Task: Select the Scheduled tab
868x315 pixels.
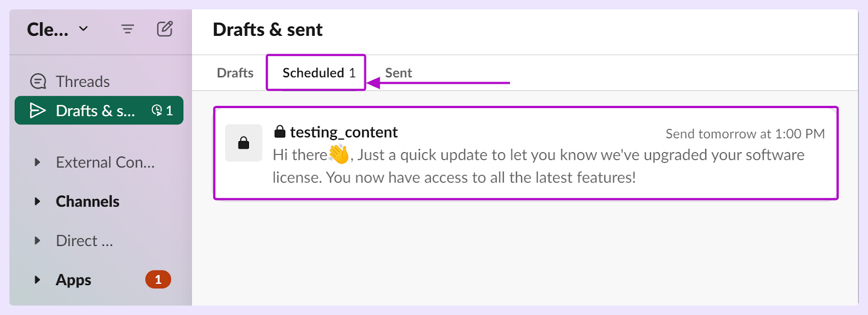Action: 318,73
